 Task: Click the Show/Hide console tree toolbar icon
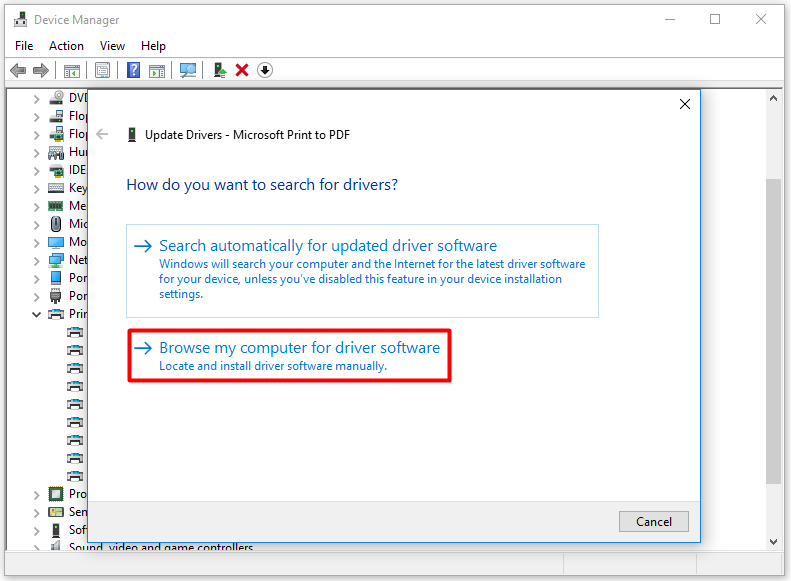pos(72,70)
